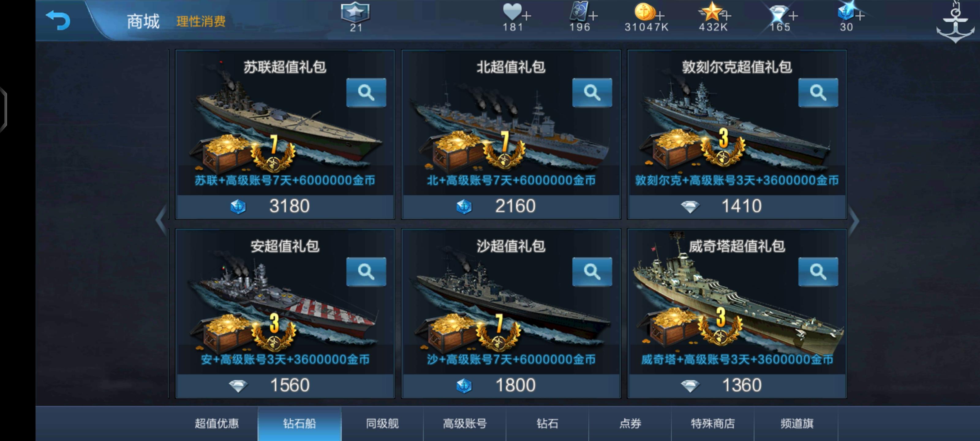Buy 威奇塔 pack for 1360 diamonds

tap(737, 386)
